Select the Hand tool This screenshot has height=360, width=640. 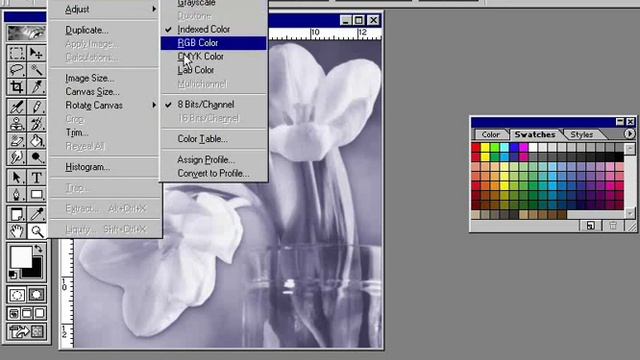click(x=17, y=231)
